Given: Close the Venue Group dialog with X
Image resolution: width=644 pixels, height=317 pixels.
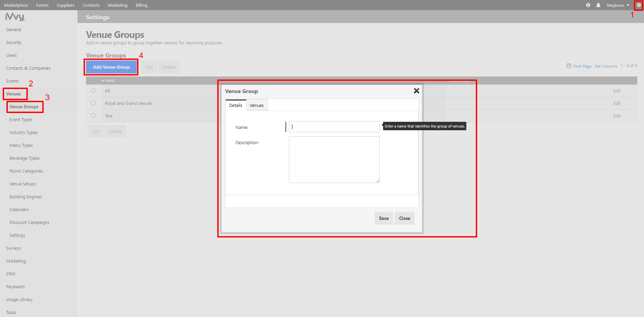Looking at the screenshot, I should coord(416,91).
